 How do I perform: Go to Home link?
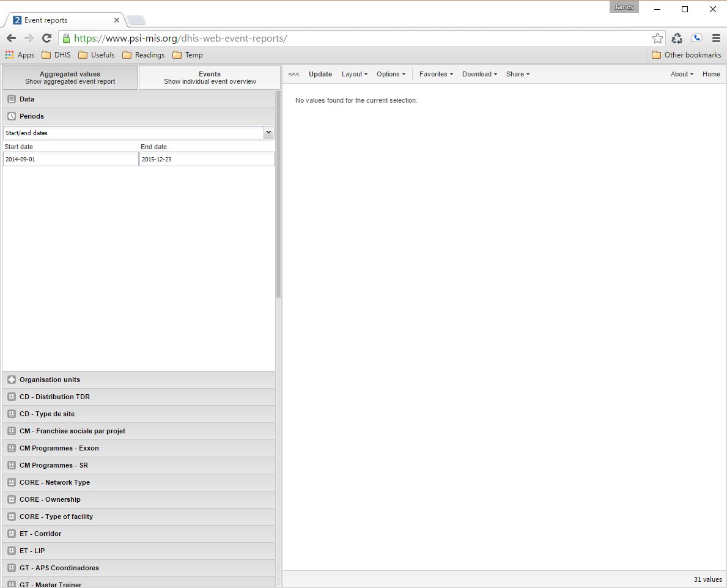(711, 74)
